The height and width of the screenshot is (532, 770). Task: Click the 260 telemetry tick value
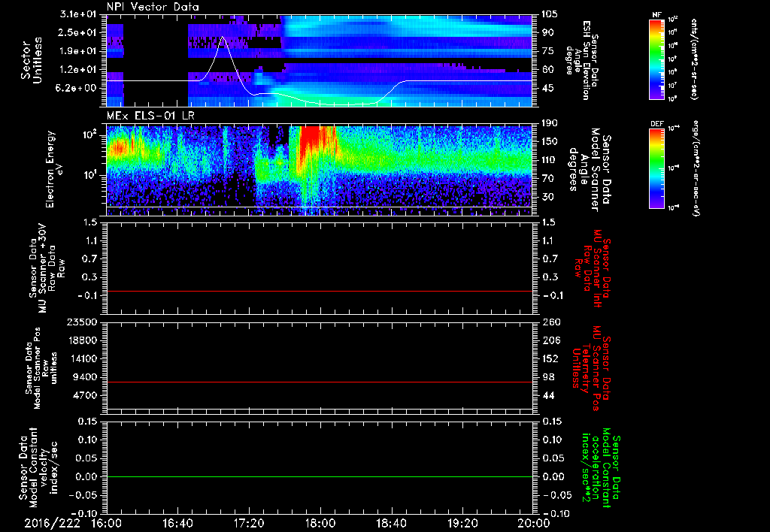(x=551, y=322)
